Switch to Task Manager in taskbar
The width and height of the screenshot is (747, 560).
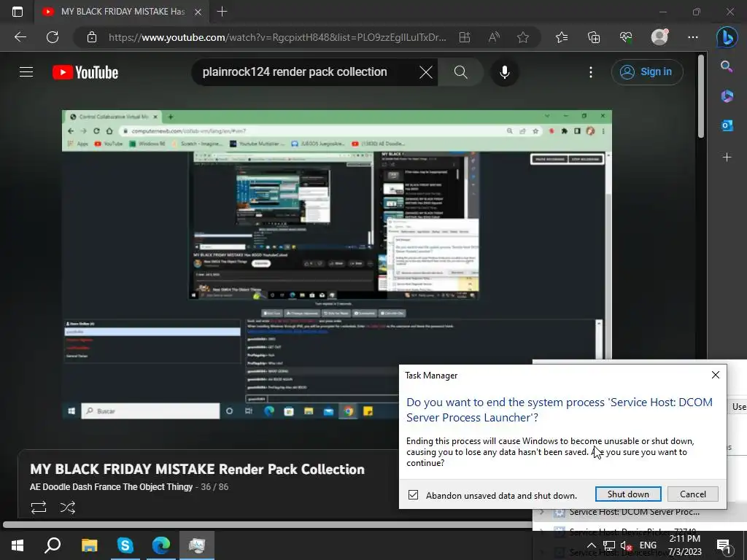pyautogui.click(x=197, y=545)
